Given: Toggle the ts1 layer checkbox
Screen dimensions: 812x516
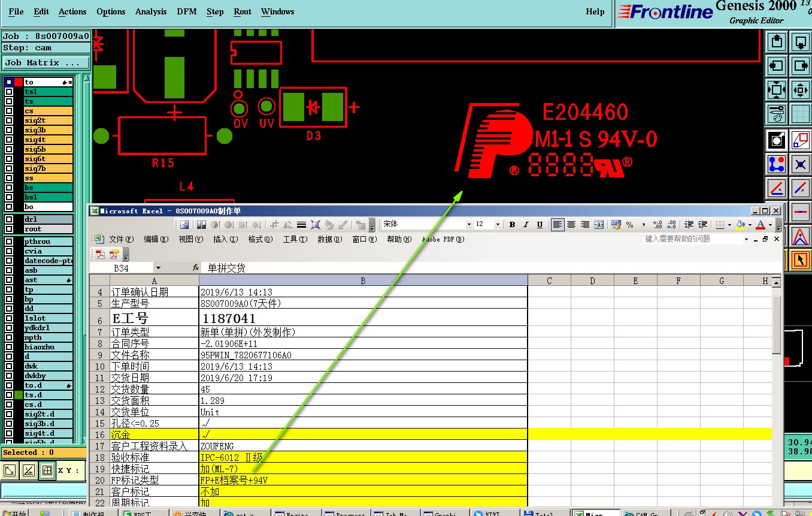Looking at the screenshot, I should [8, 92].
